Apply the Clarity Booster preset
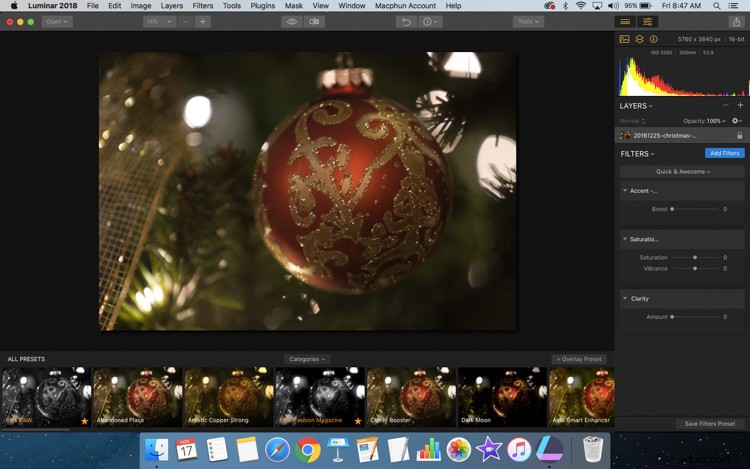This screenshot has height=469, width=750. click(411, 397)
